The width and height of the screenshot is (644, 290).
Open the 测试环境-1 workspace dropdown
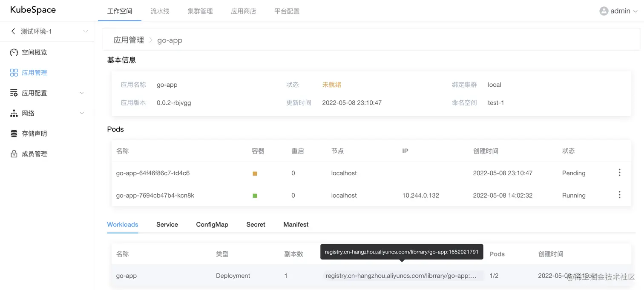click(86, 31)
